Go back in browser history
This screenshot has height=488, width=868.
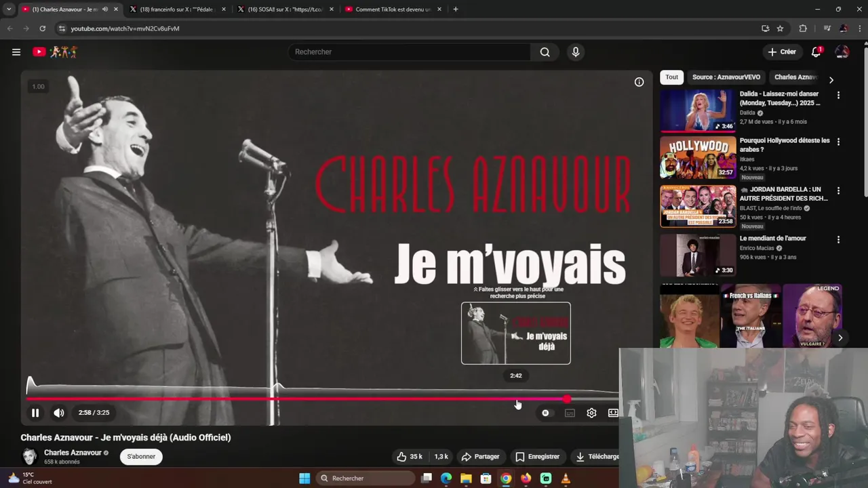9,28
